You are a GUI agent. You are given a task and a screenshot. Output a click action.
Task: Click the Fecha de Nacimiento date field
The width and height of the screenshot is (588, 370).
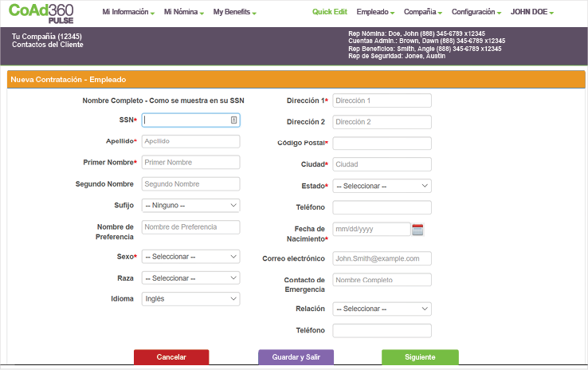click(x=371, y=229)
